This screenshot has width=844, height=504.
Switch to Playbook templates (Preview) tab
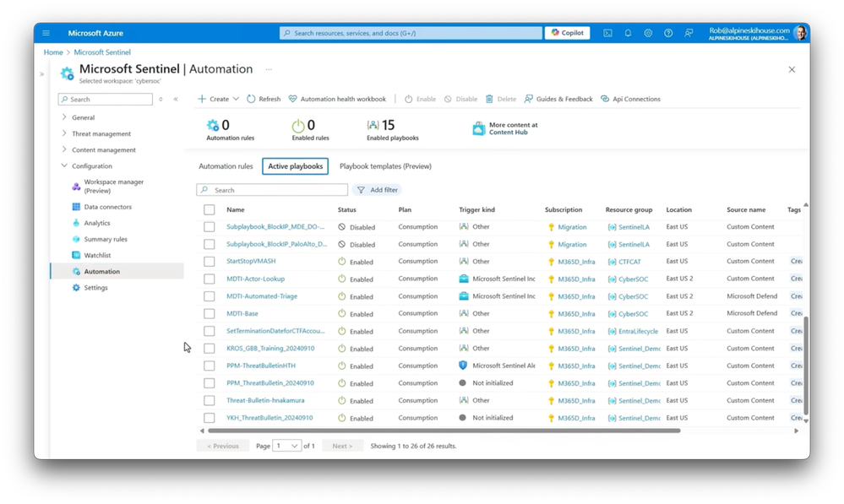385,166
